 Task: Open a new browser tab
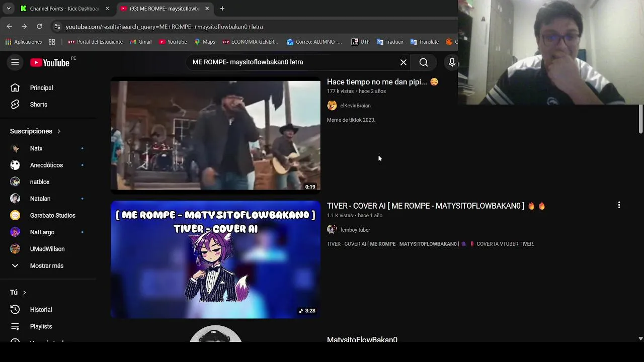(222, 9)
